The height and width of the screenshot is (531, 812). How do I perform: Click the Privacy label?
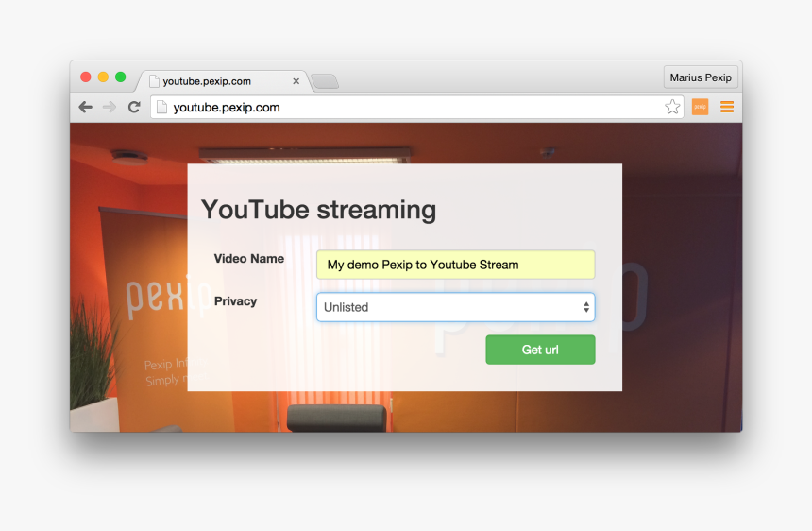point(235,301)
